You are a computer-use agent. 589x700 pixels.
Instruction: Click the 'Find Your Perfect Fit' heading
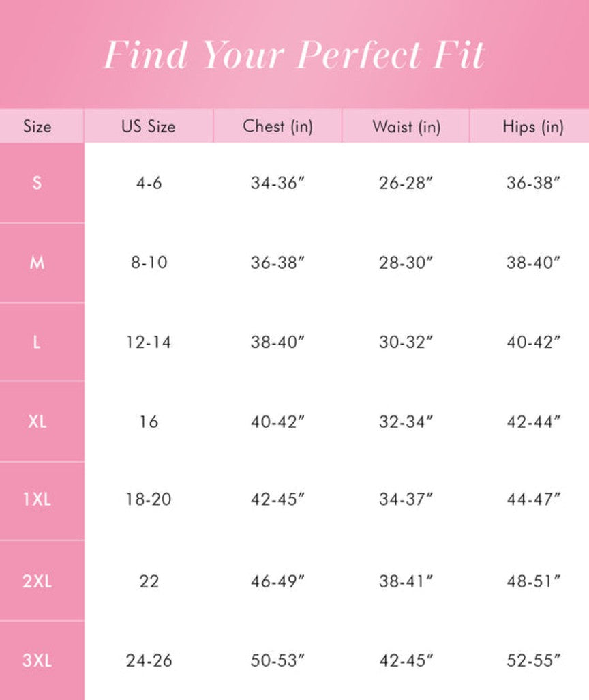click(x=294, y=55)
